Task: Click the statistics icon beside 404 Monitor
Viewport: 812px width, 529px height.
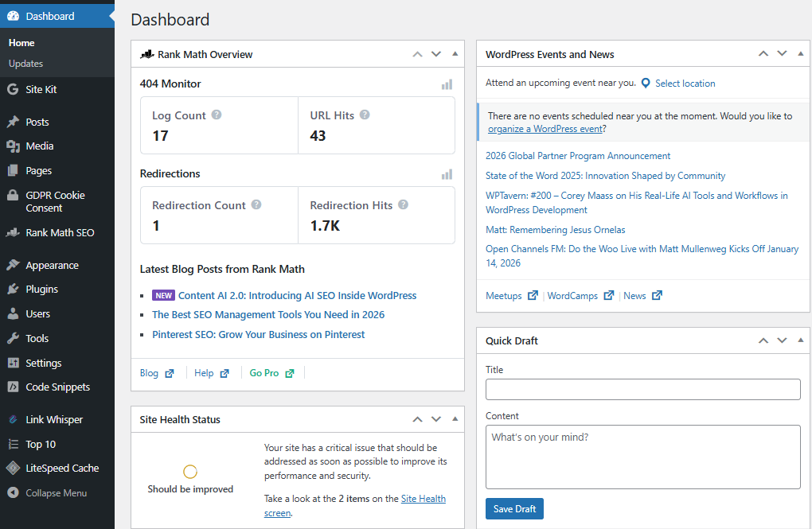Action: pos(447,83)
